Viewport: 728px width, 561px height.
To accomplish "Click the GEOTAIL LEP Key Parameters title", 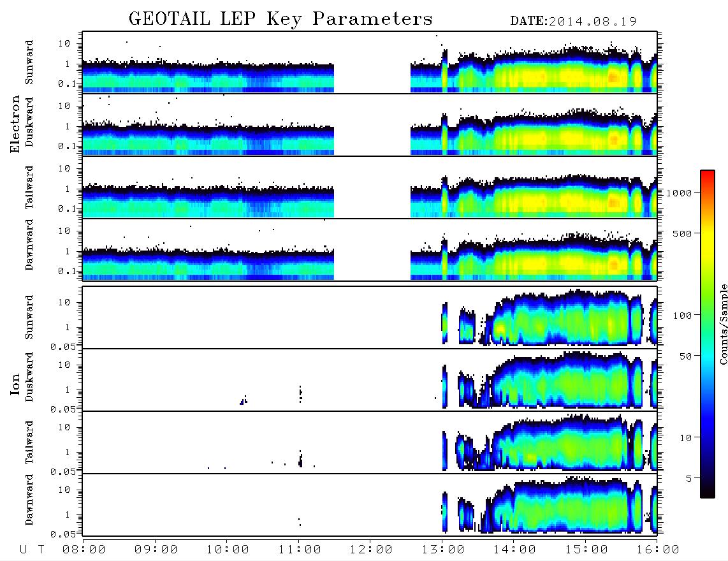I will coord(280,18).
